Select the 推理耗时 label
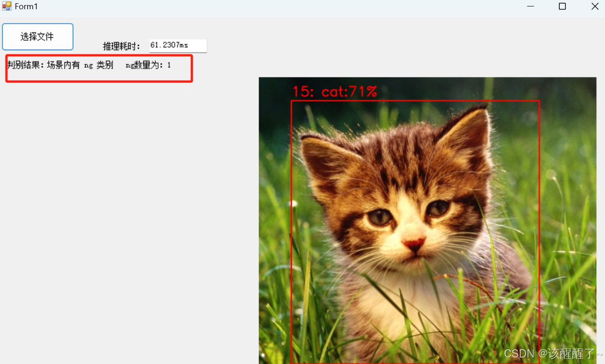The height and width of the screenshot is (364, 605). pyautogui.click(x=121, y=46)
